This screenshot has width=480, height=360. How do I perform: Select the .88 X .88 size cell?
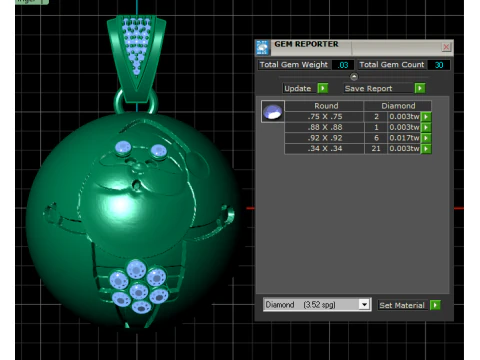pyautogui.click(x=324, y=127)
